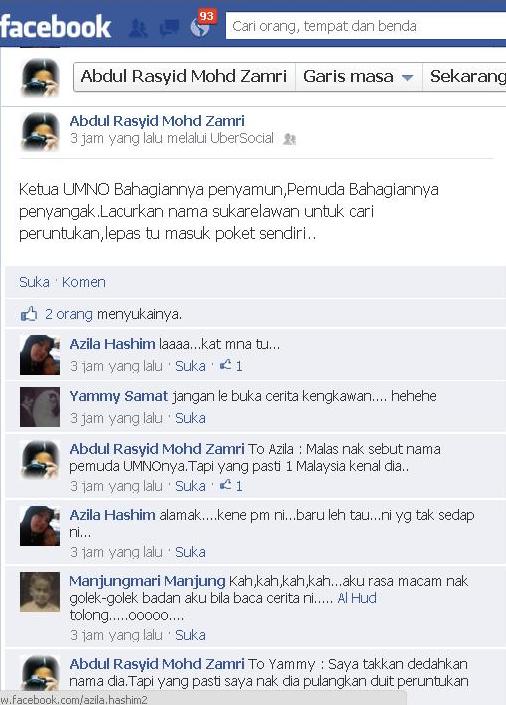Open Manjungmari Manjung's avatar thumbnail
The width and height of the screenshot is (506, 705).
click(x=40, y=592)
